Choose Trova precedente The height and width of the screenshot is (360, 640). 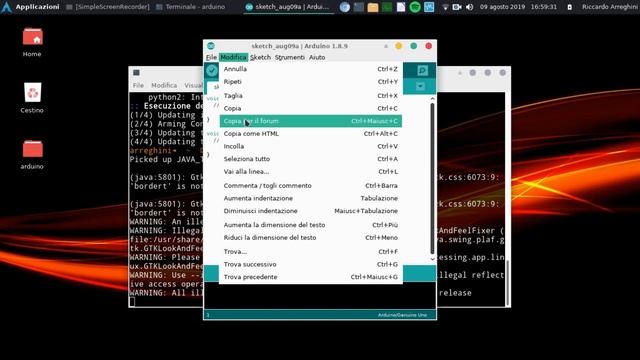[311, 277]
